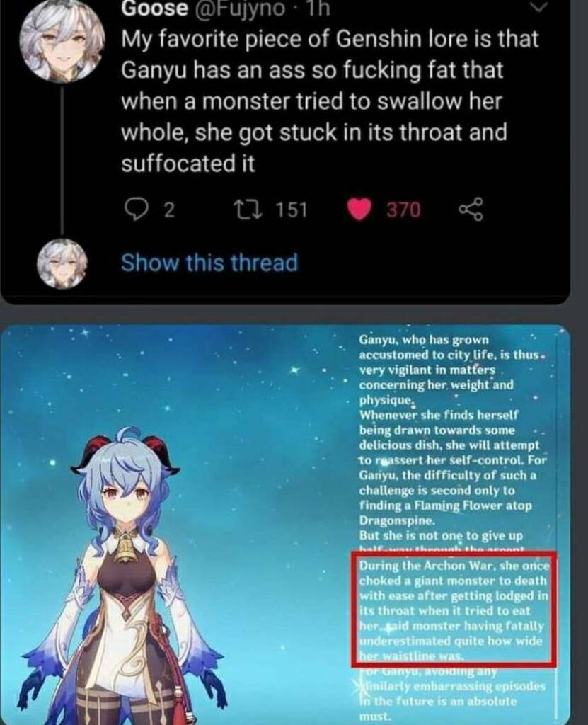Image resolution: width=588 pixels, height=725 pixels.
Task: Tap the share icon beside 370
Action: (x=471, y=210)
